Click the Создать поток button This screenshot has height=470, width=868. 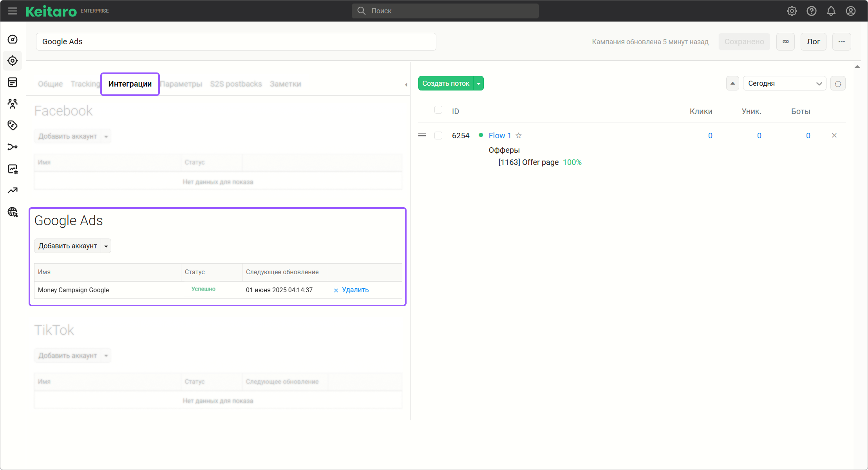click(x=446, y=83)
